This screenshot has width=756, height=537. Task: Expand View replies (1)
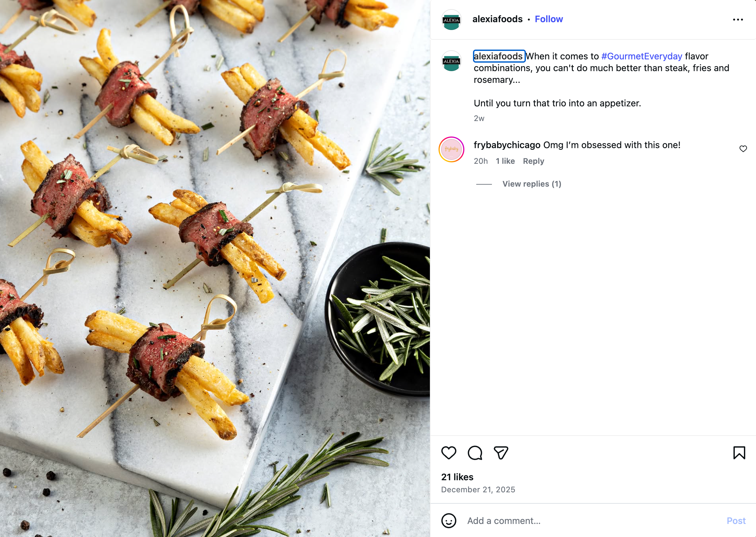coord(531,184)
